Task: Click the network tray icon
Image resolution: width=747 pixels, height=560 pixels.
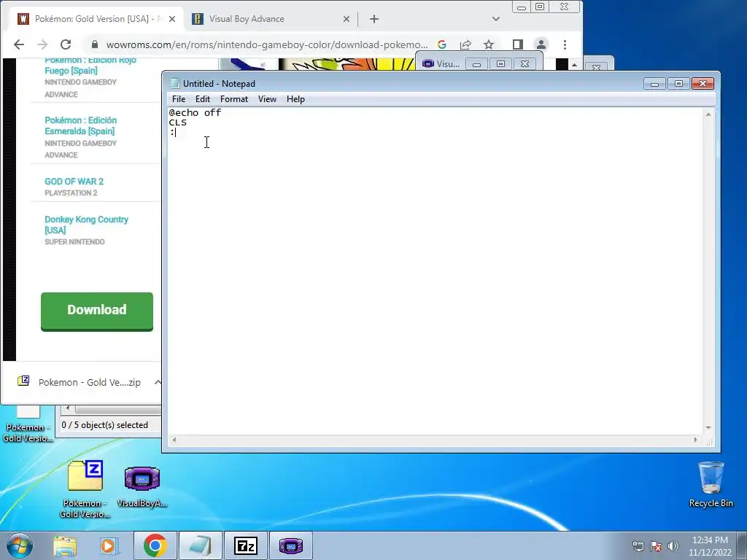Action: click(638, 546)
